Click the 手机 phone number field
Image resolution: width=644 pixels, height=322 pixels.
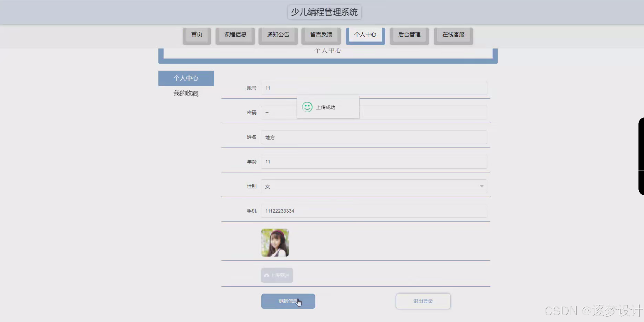pyautogui.click(x=374, y=211)
